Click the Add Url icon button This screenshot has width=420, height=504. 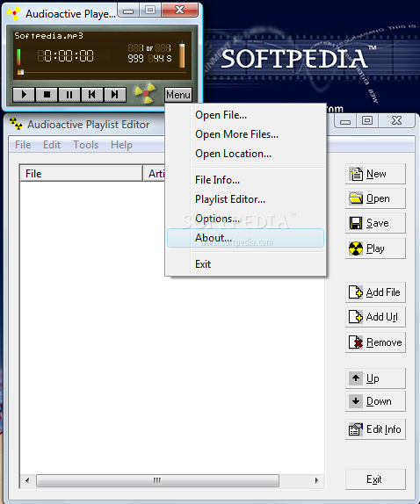[x=375, y=317]
